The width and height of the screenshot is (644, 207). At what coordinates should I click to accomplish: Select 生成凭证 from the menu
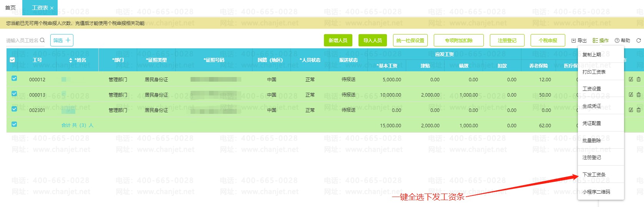click(601, 106)
